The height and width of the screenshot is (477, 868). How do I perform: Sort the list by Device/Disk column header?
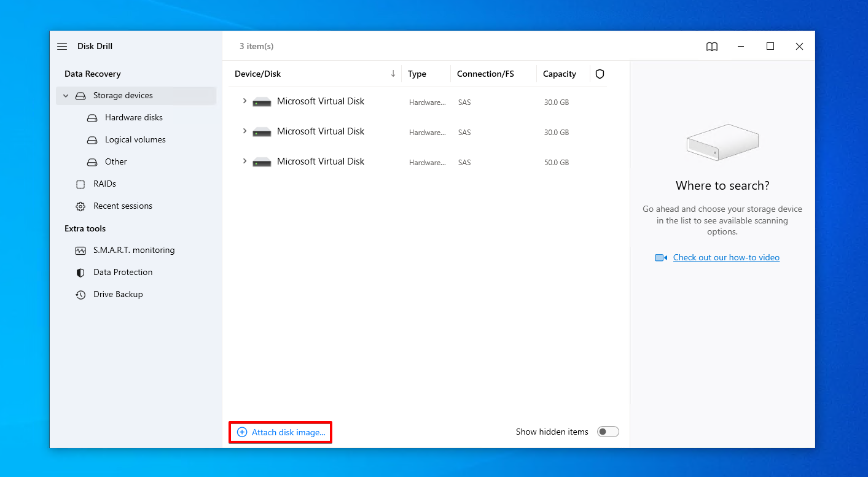coord(258,74)
